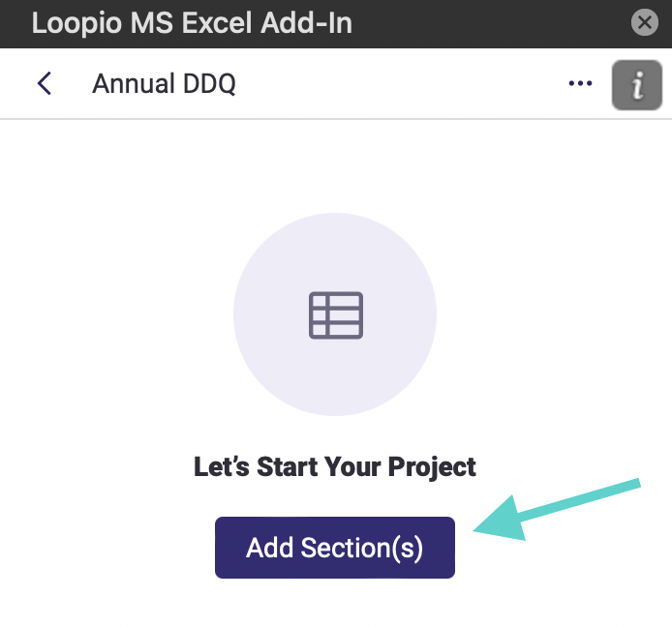
Task: Click the spreadsheet icon above Let's Start Your Project
Action: click(336, 315)
